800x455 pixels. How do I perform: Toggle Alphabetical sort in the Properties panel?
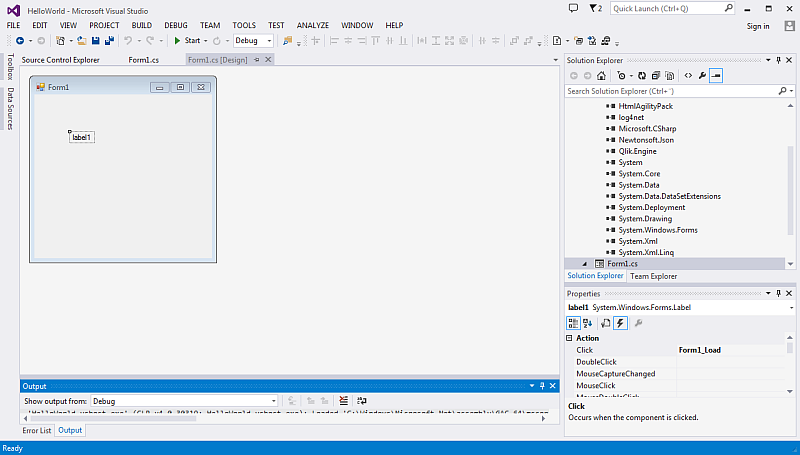[588, 323]
